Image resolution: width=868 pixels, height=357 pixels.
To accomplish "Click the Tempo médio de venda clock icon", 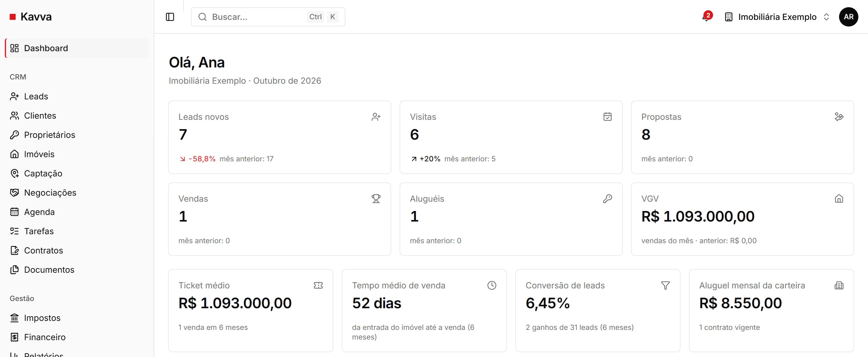I will coord(492,285).
